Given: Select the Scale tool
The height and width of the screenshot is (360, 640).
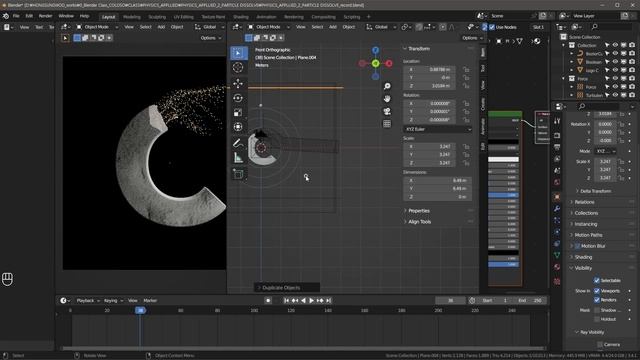Looking at the screenshot, I should [238, 112].
